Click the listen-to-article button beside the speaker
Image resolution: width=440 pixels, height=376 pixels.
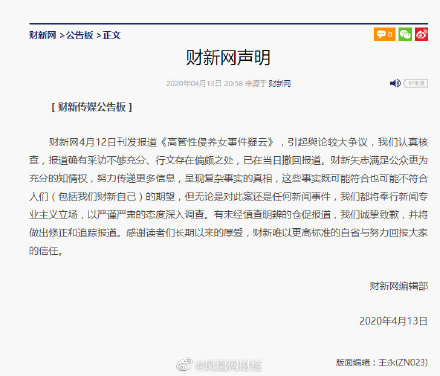tap(416, 83)
